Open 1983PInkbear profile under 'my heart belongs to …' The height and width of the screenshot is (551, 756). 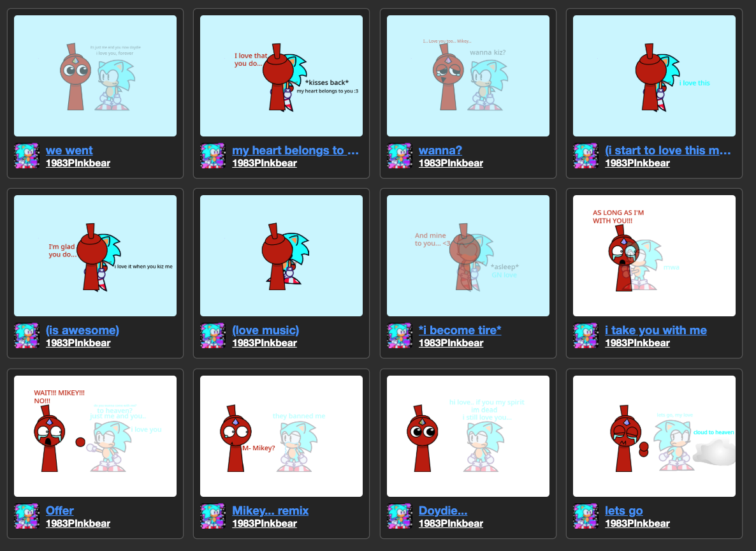coord(264,163)
